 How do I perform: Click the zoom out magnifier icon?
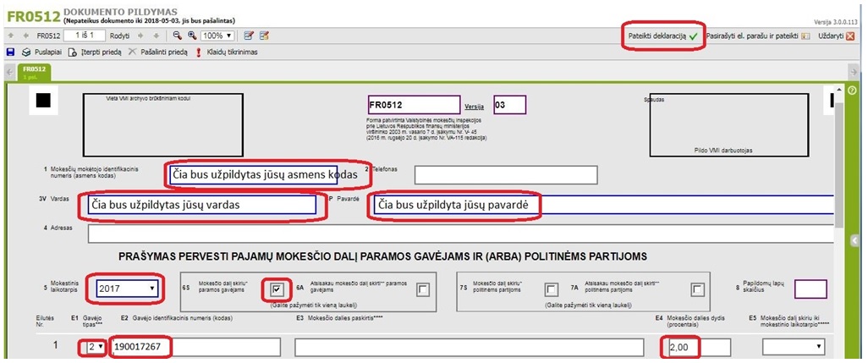[177, 36]
